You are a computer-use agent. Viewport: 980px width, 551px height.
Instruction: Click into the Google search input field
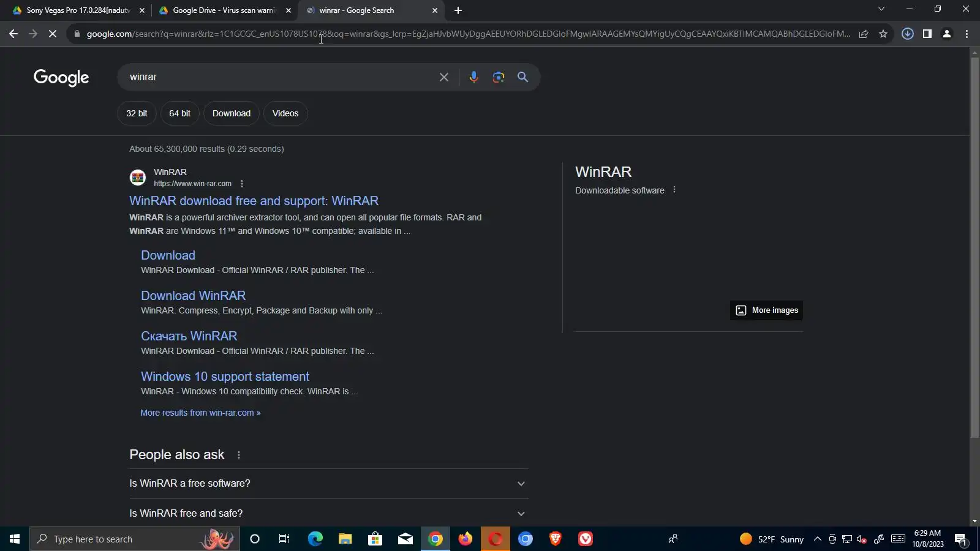pyautogui.click(x=279, y=77)
